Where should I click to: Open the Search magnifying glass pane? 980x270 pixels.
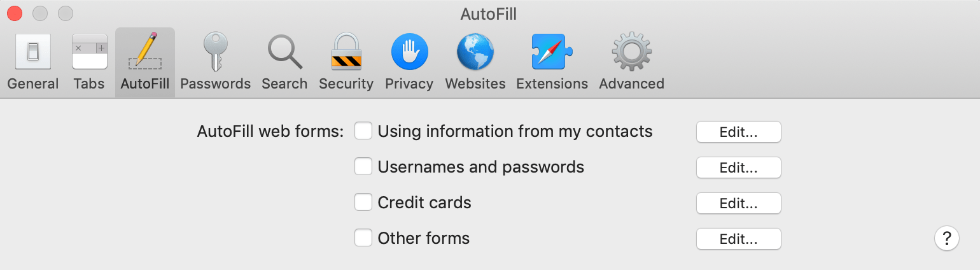pyautogui.click(x=284, y=62)
